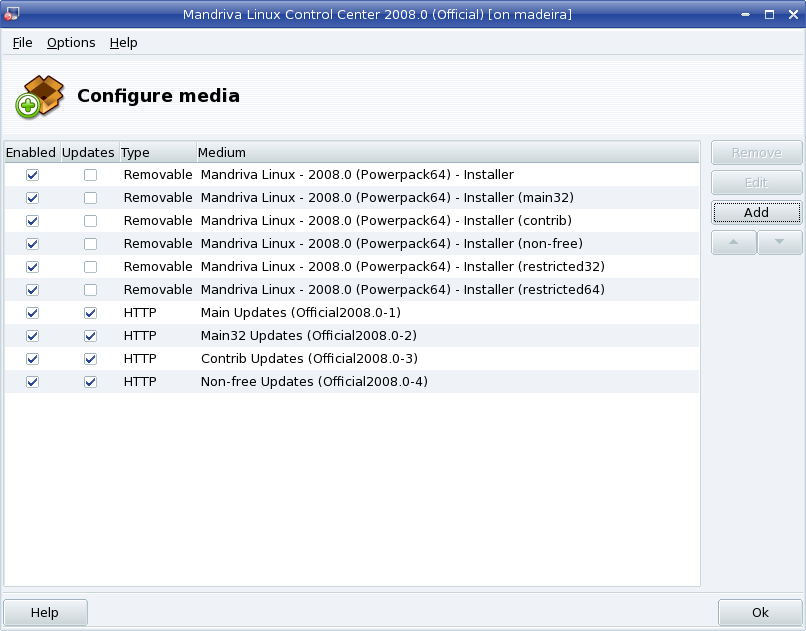806x631 pixels.
Task: Check Updates box for Installer (contrib)
Action: pos(90,221)
